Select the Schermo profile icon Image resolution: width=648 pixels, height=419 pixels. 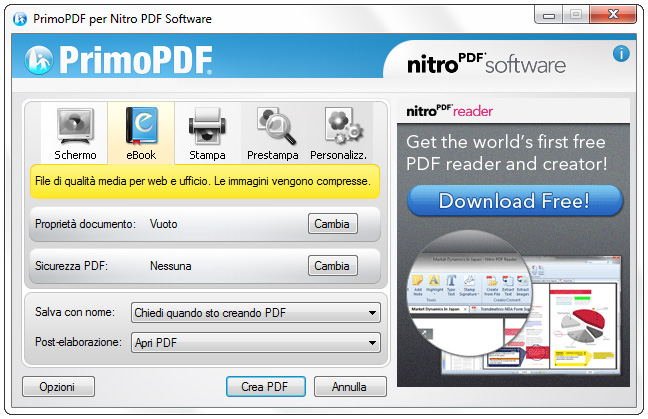(x=75, y=133)
